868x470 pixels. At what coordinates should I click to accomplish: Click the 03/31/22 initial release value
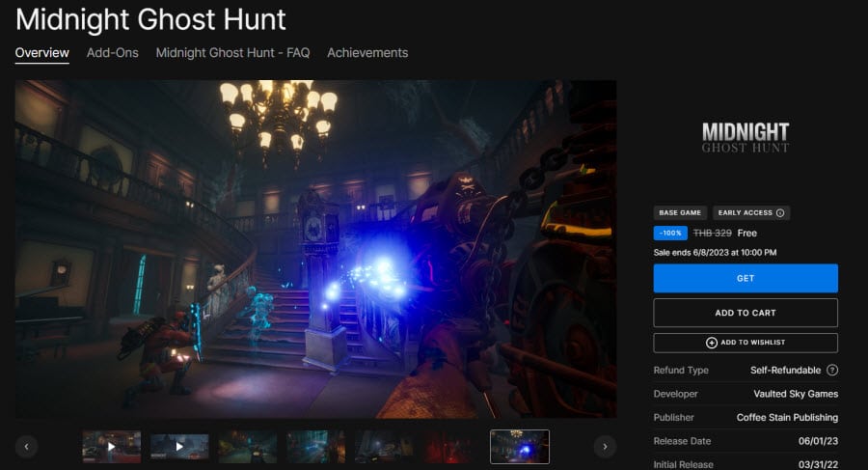(818, 464)
